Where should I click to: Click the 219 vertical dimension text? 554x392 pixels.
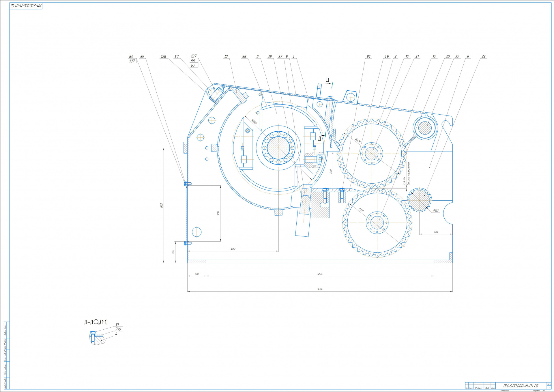(x=331, y=171)
